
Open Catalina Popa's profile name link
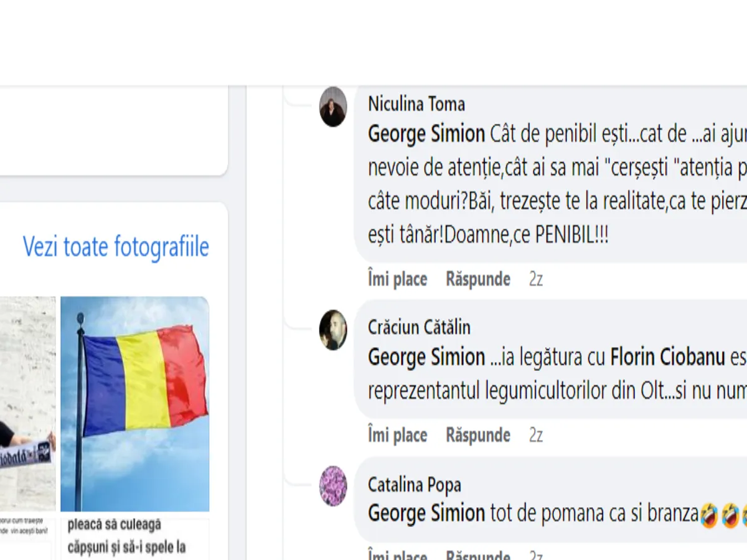click(x=415, y=484)
